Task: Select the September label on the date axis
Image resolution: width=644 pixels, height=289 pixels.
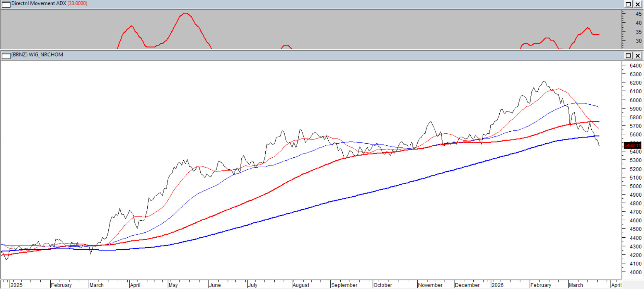Action: [344, 285]
